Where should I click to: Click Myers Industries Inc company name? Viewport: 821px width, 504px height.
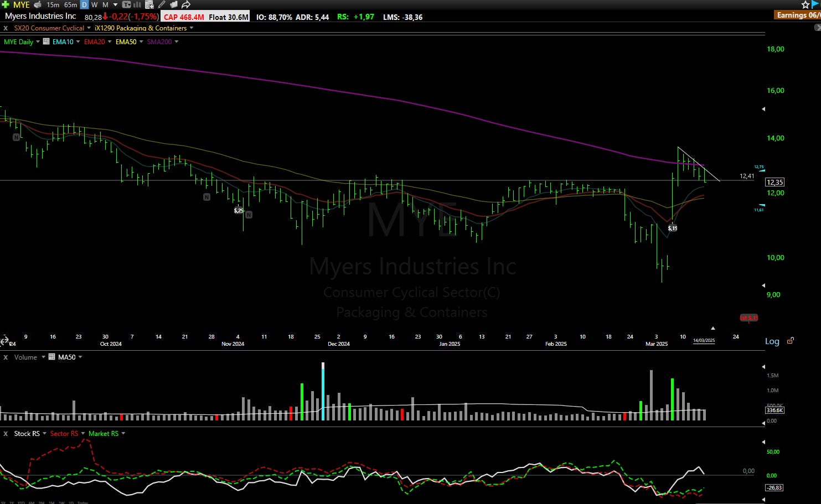[40, 16]
